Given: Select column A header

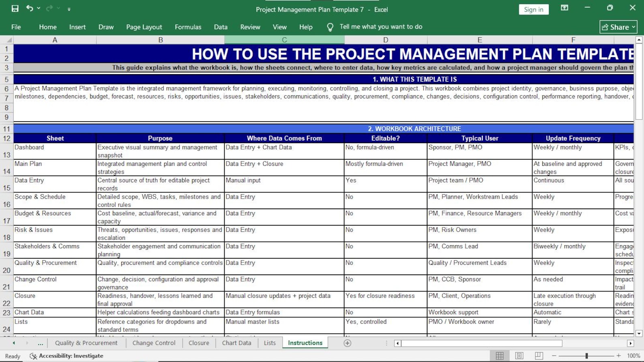Looking at the screenshot, I should (55, 40).
